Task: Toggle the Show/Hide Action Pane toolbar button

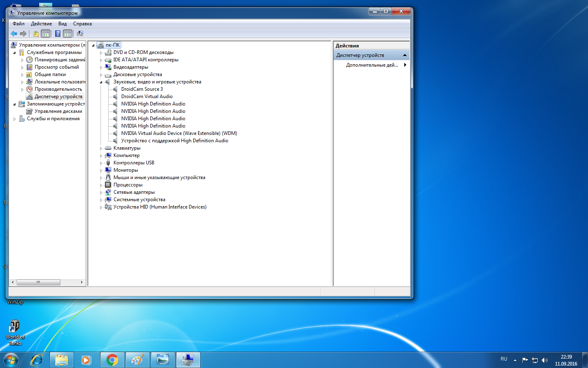Action: [x=68, y=34]
